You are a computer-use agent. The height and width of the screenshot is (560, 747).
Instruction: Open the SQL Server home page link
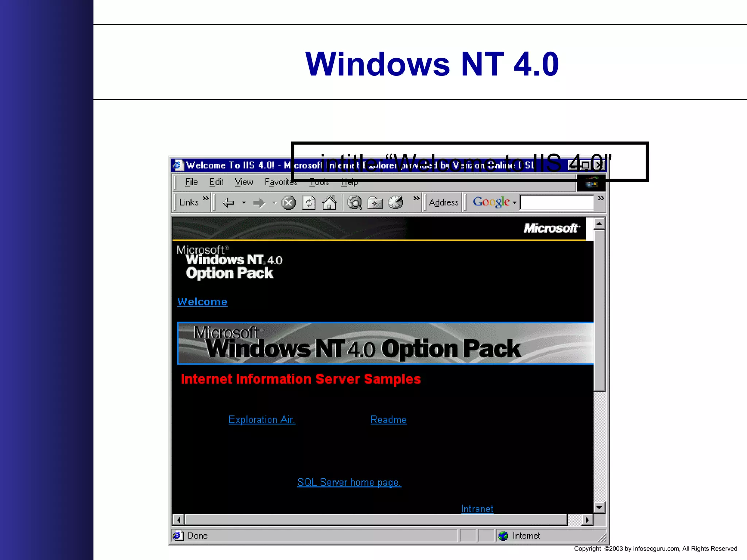(349, 482)
